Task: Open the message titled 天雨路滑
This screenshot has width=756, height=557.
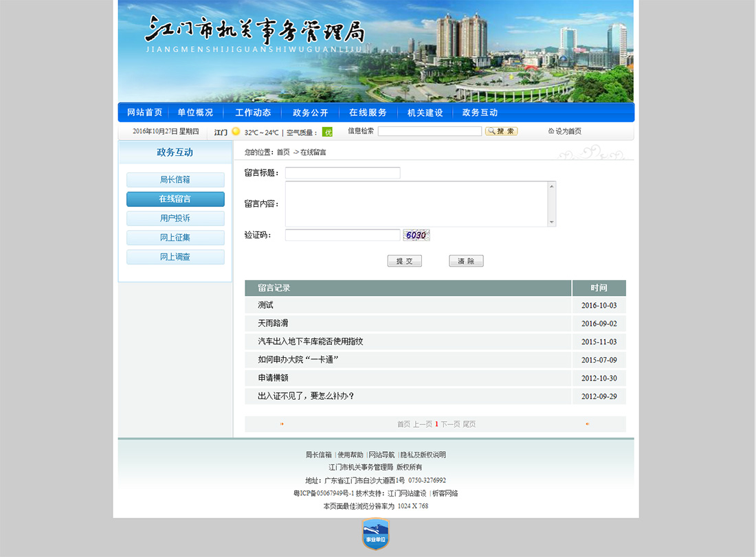Action: (273, 323)
